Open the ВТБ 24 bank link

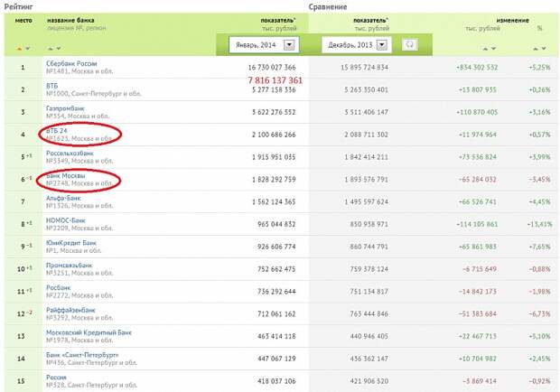tap(56, 131)
